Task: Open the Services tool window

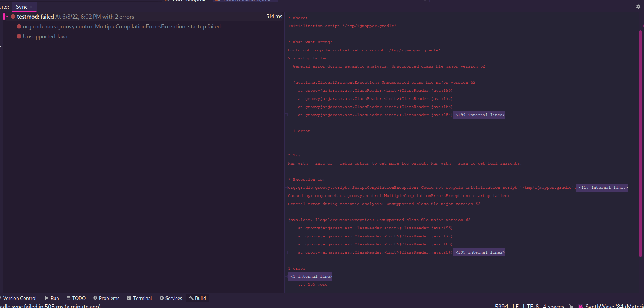Action: pos(171,298)
